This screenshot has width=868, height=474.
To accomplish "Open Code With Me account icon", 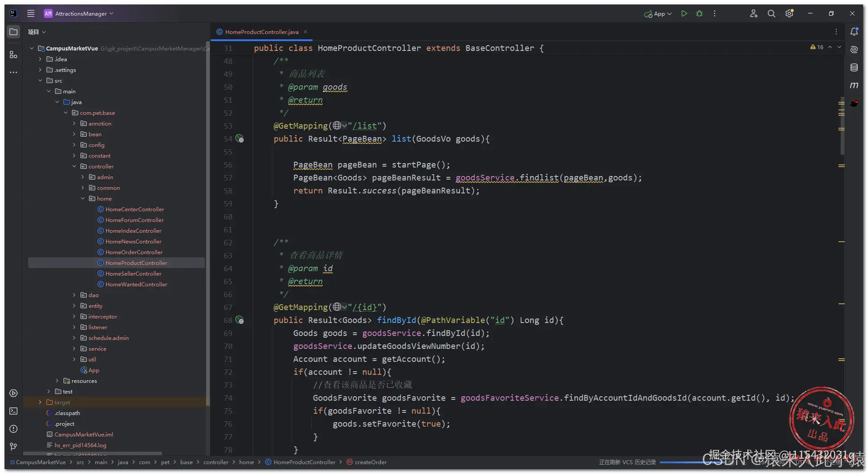I will (754, 13).
